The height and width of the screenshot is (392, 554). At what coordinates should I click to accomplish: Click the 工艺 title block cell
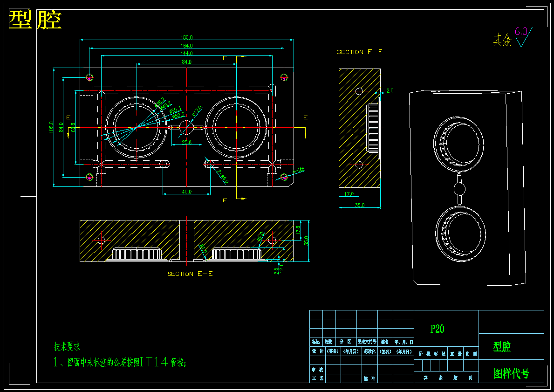pos(317,378)
